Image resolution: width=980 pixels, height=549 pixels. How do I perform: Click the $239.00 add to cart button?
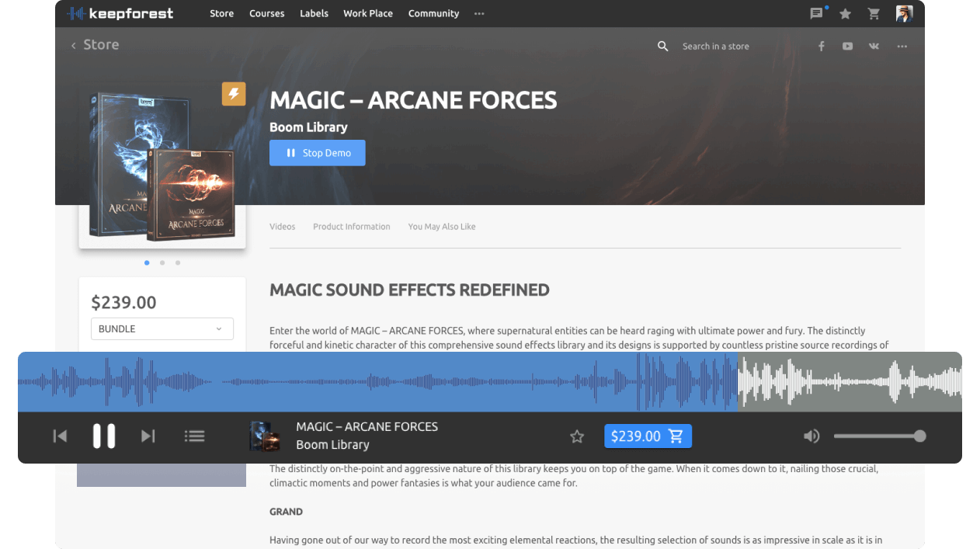pyautogui.click(x=648, y=436)
